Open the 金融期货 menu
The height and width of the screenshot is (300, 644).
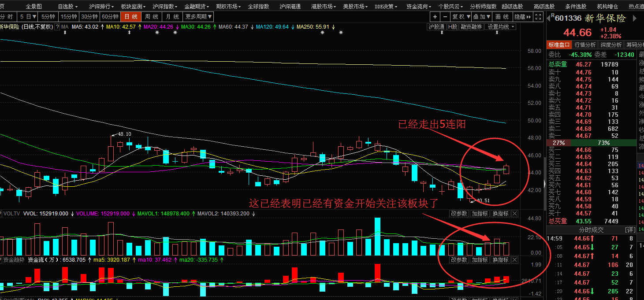(x=197, y=7)
